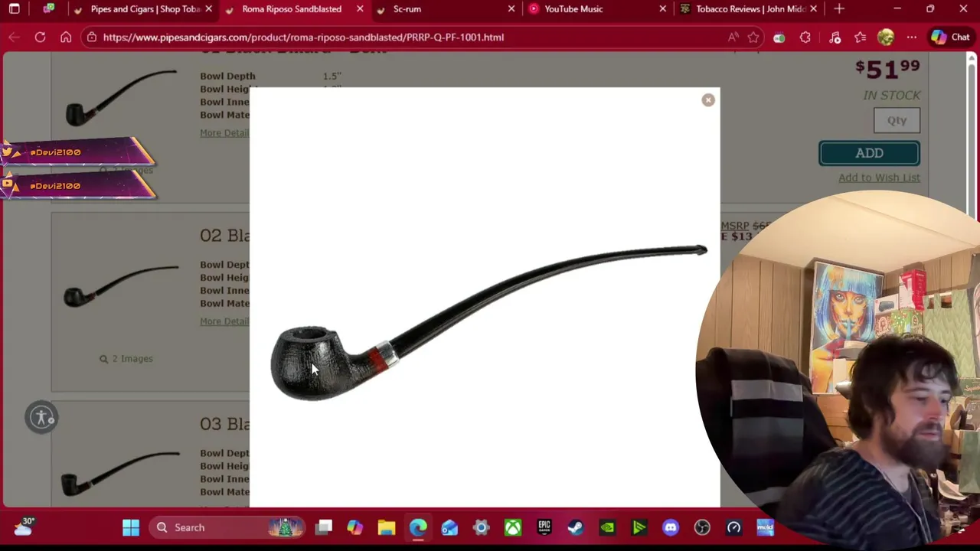The width and height of the screenshot is (980, 551).
Task: Click the ADD to cart button
Action: click(869, 153)
